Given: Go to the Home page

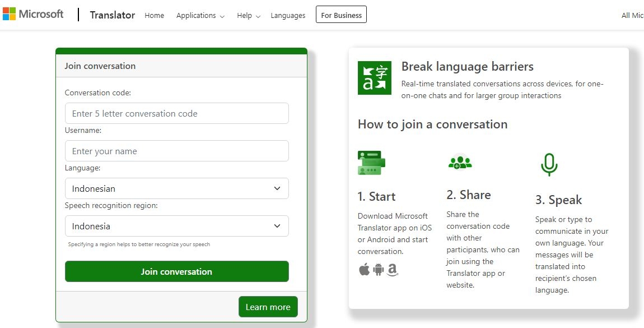Looking at the screenshot, I should point(154,16).
